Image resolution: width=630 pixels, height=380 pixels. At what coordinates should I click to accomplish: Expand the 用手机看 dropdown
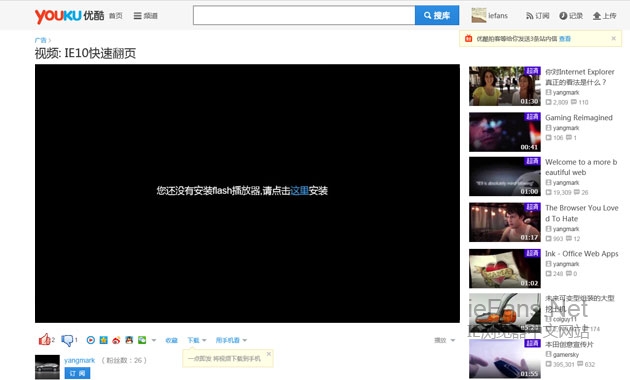[x=231, y=340]
